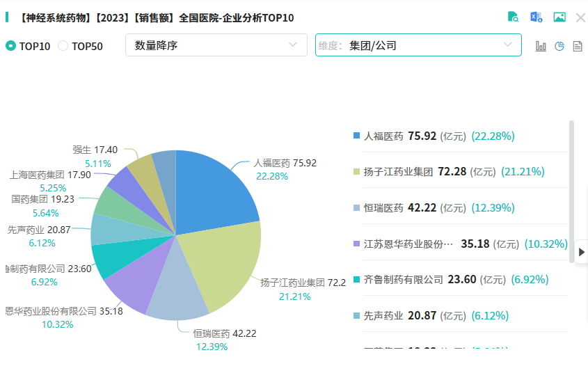This screenshot has height=380, width=588.
Task: Click 扬子江药业集团 legend entry text
Action: pyautogui.click(x=398, y=172)
